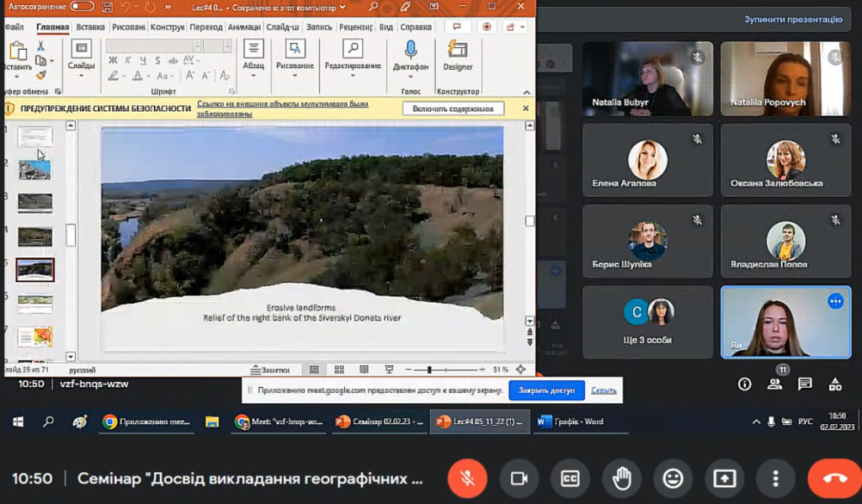862x504 pixels.
Task: Raise hand in the Meet call
Action: (x=621, y=478)
